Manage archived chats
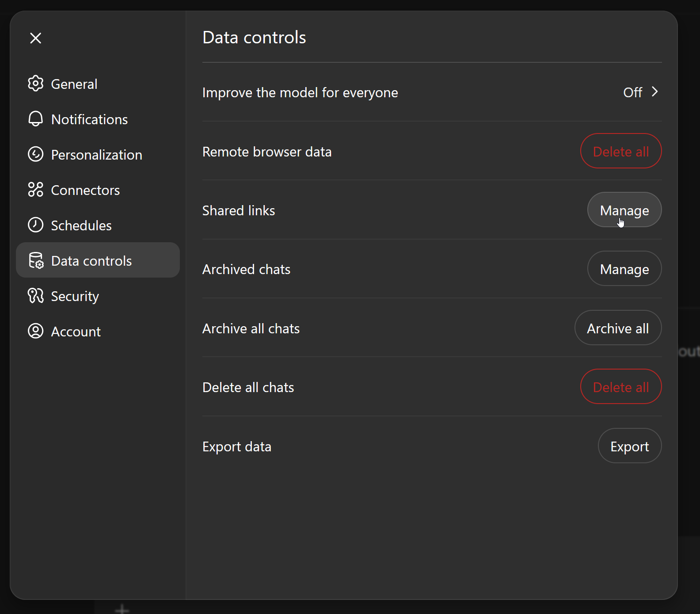The width and height of the screenshot is (700, 614). (x=624, y=269)
